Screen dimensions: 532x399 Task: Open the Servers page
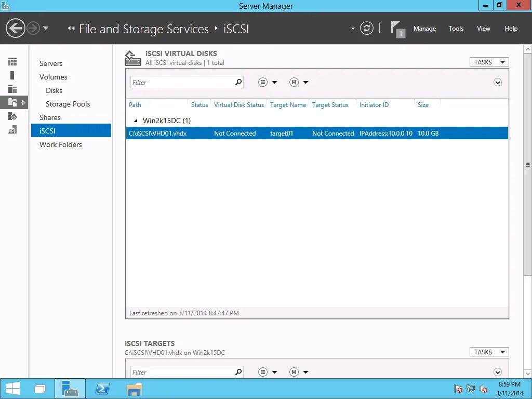51,63
